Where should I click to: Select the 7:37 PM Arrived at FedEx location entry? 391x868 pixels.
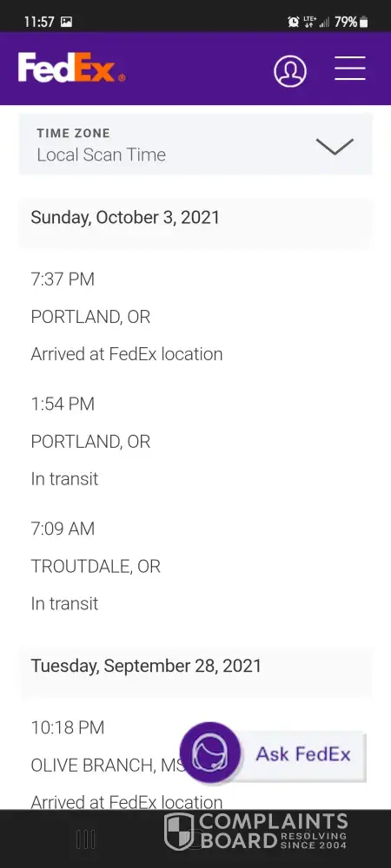click(x=127, y=317)
